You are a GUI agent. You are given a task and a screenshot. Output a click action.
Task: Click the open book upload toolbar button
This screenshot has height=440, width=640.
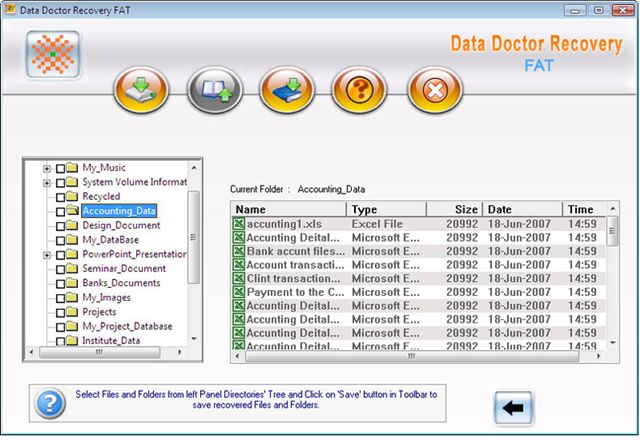215,90
